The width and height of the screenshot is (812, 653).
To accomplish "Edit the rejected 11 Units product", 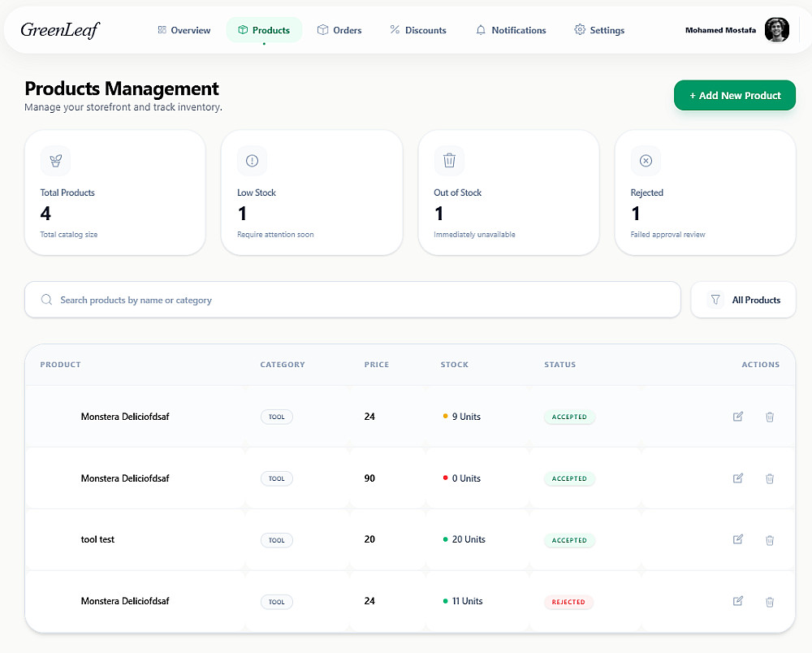I will [x=738, y=601].
